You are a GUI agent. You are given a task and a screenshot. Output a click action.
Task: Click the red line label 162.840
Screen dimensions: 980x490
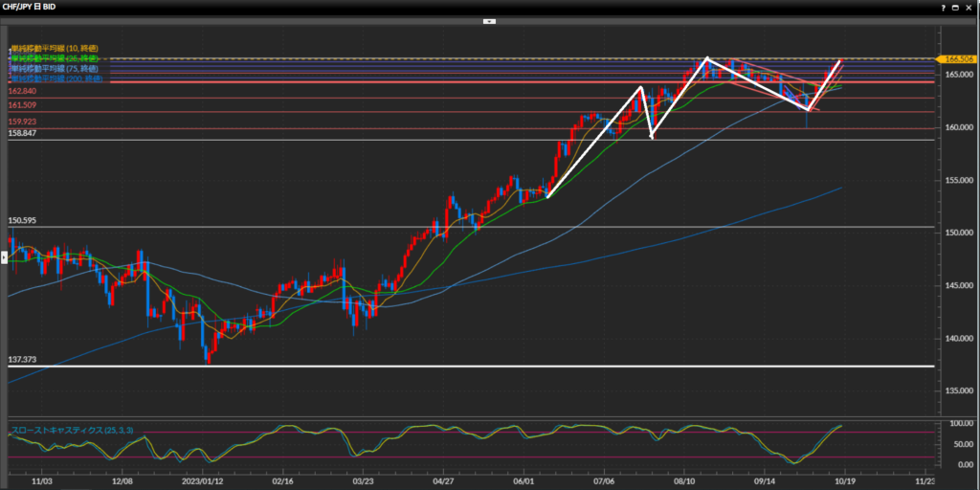[22, 91]
